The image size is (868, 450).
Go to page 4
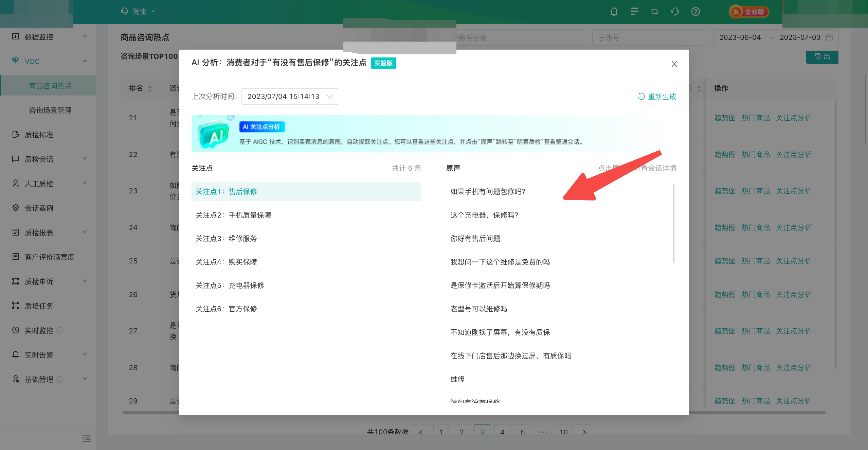click(502, 432)
